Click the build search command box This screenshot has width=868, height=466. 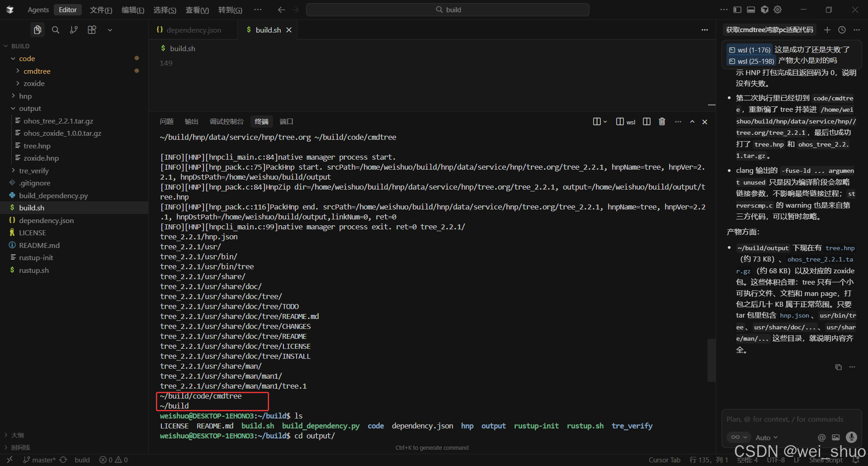[448, 10]
